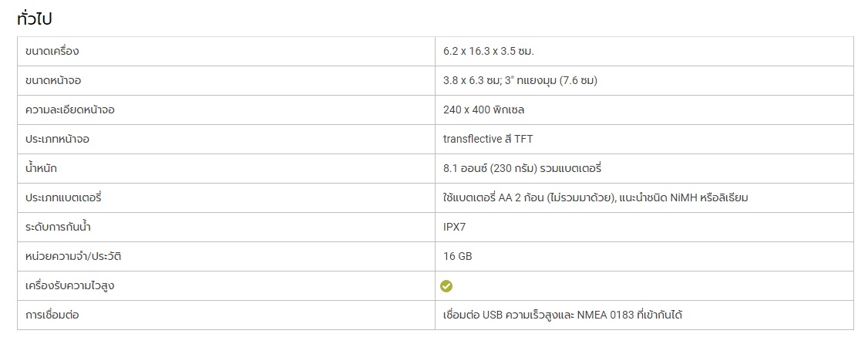Click the green checkmark icon
Image resolution: width=868 pixels, height=344 pixels.
tap(446, 286)
